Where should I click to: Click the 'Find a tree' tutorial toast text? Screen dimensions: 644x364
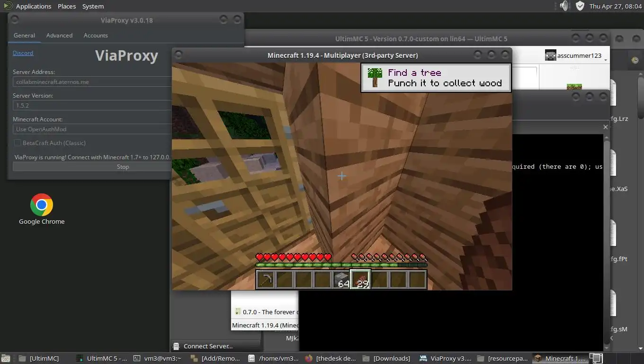414,73
